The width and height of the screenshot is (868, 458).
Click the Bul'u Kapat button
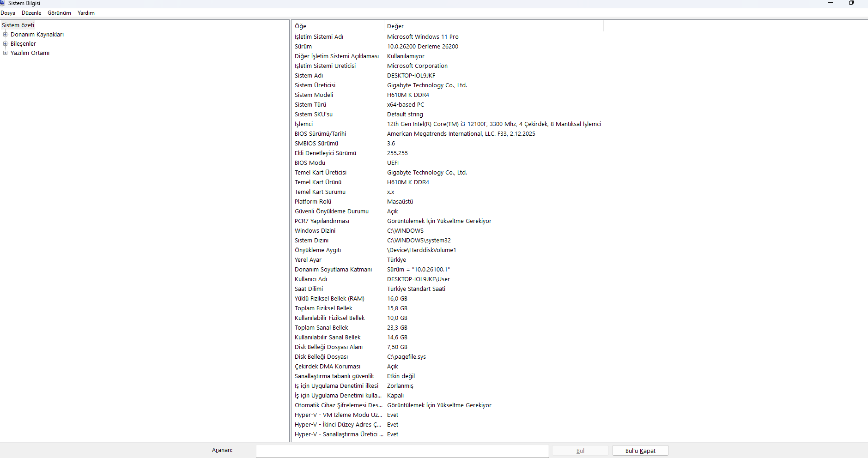640,451
